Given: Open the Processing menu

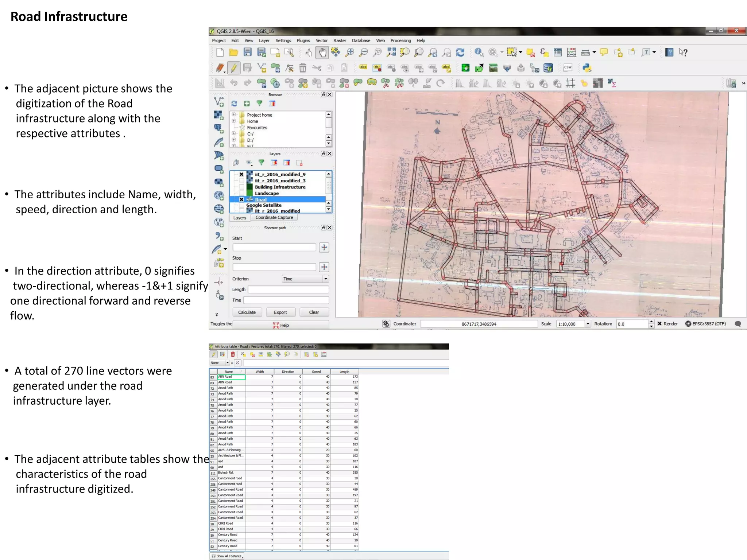Looking at the screenshot, I should [400, 40].
